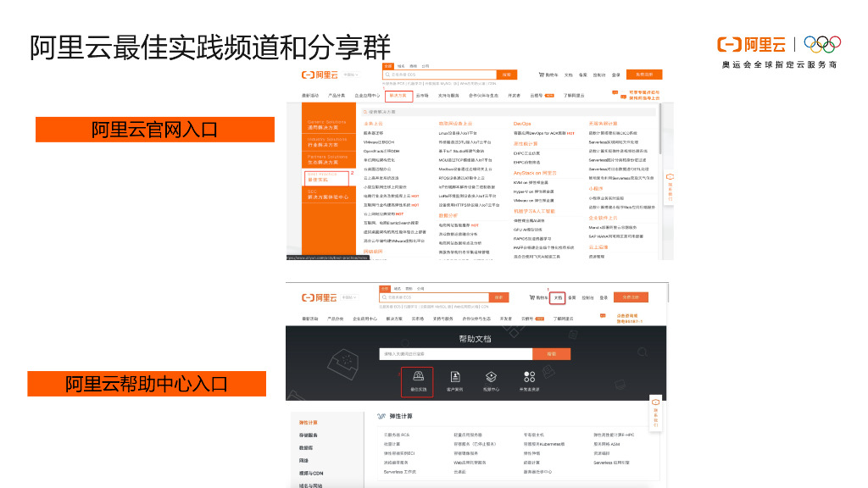Click the orange 搜索 button beside the help docs search

pyautogui.click(x=551, y=354)
